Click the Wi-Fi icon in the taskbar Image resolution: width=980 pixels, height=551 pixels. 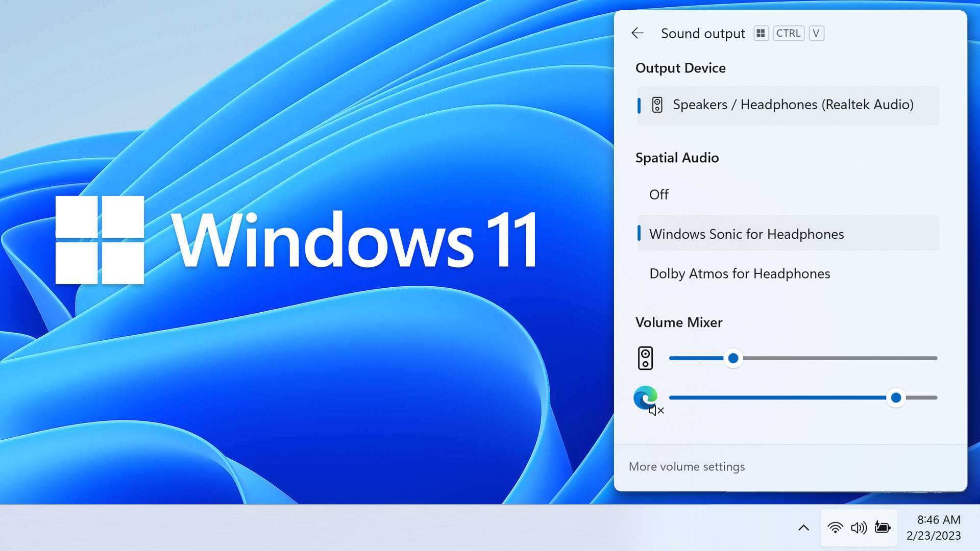835,528
